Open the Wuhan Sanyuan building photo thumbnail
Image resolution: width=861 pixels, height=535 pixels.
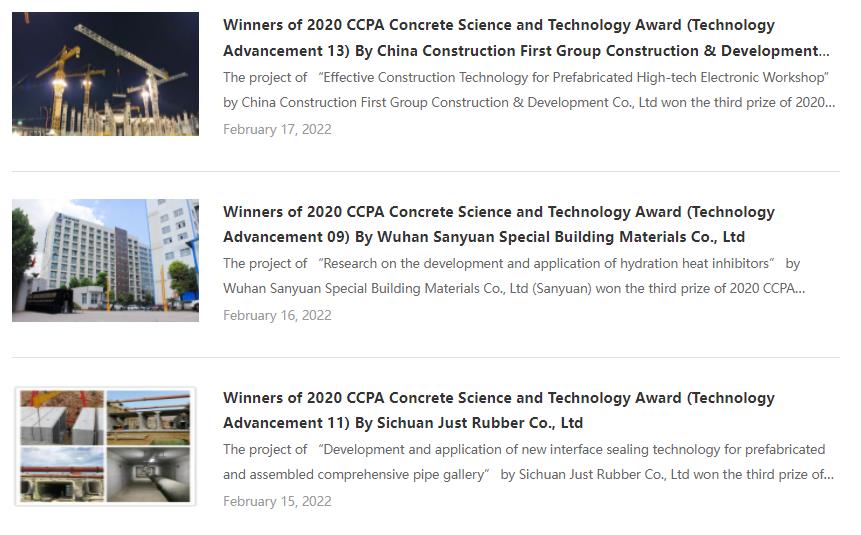tap(105, 260)
